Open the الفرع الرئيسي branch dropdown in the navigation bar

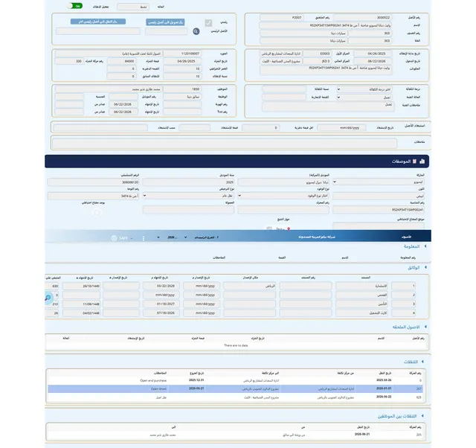[x=202, y=237]
